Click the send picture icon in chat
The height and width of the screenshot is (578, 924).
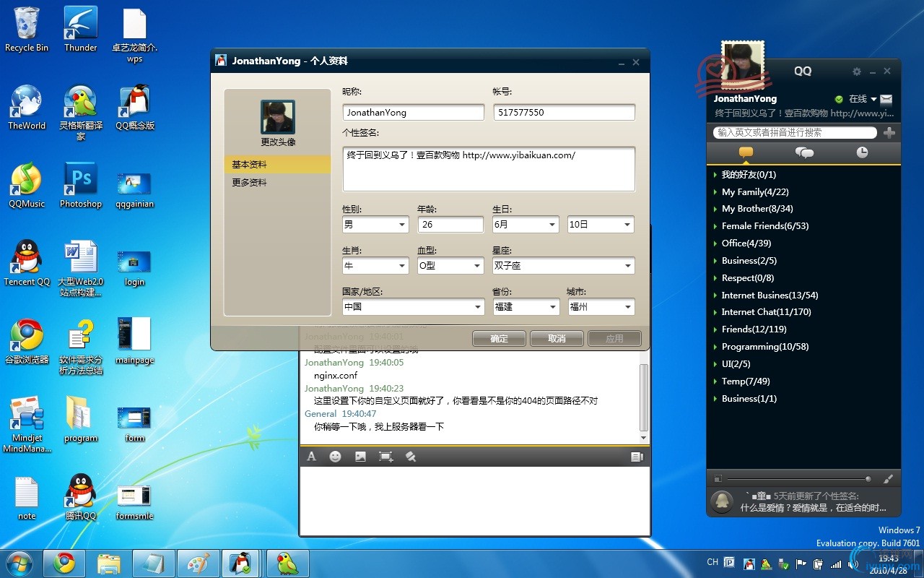click(360, 456)
